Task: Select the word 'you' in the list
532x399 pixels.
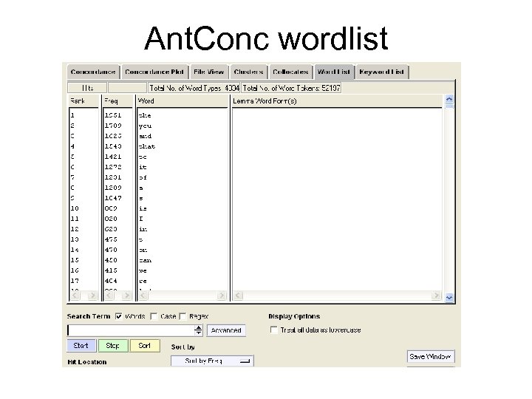Action: [x=146, y=126]
